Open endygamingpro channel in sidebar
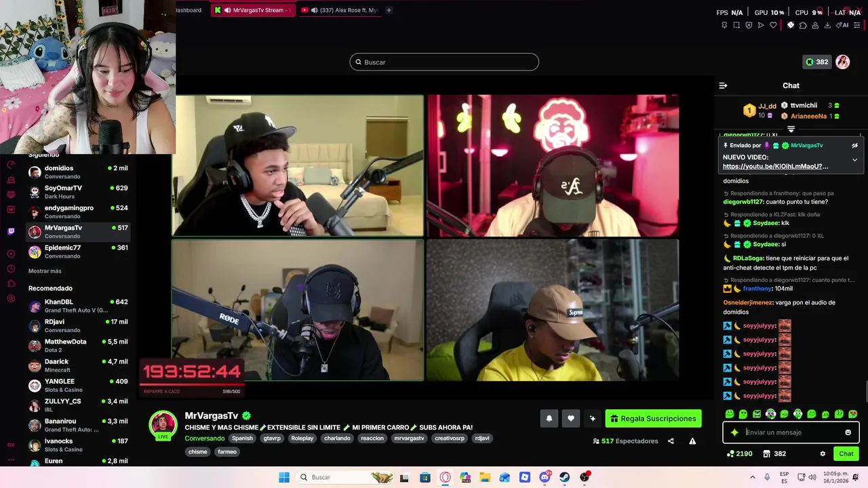This screenshot has height=488, width=868. click(78, 211)
